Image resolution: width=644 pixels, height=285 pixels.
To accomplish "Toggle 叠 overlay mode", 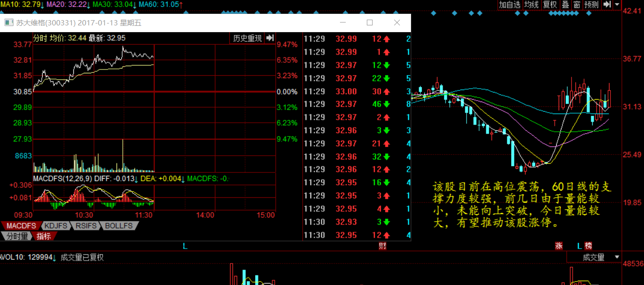I will 565,4.
